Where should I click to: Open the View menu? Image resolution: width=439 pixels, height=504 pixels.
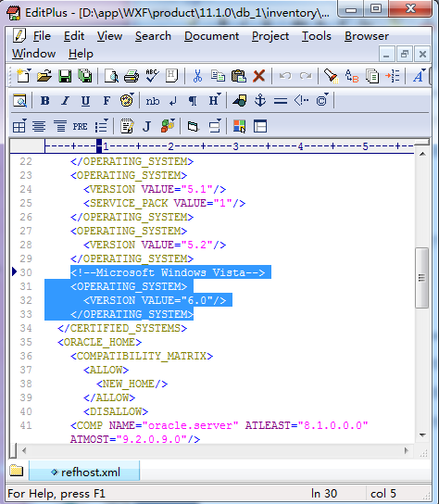(109, 36)
